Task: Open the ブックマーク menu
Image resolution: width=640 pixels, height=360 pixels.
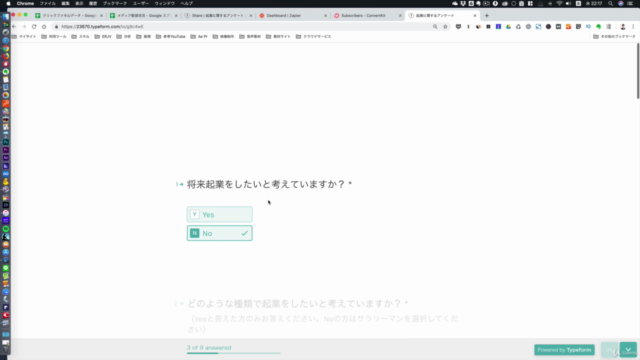Action: click(115, 3)
